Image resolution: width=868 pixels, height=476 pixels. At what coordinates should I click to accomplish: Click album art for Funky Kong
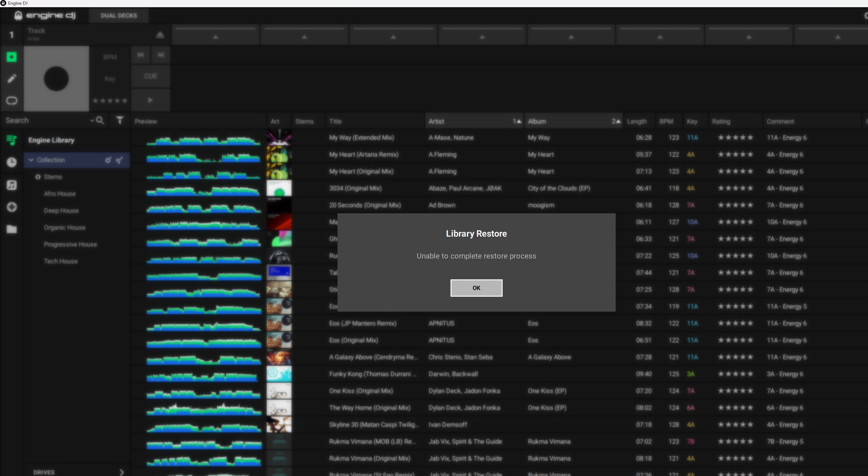[x=279, y=374]
